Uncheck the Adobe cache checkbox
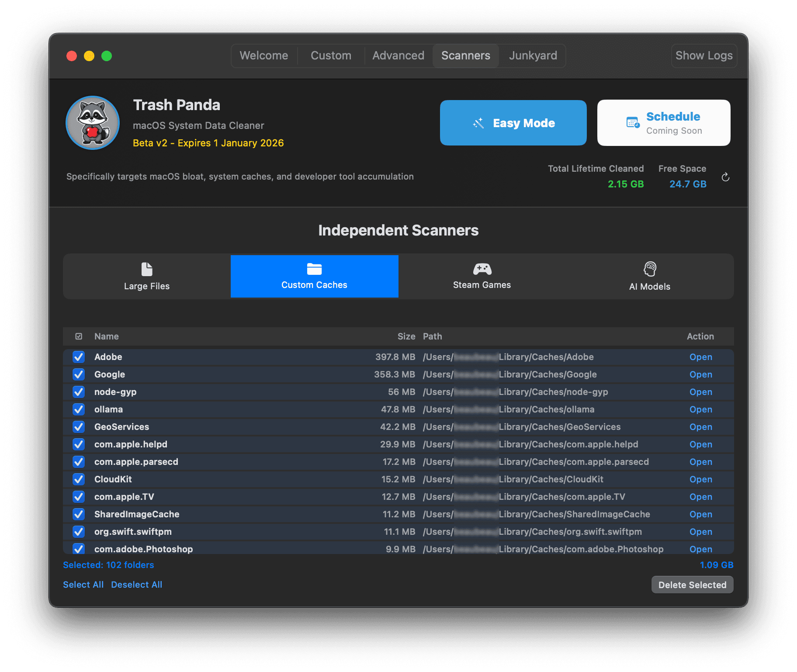Viewport: 797px width, 672px height. pos(79,357)
